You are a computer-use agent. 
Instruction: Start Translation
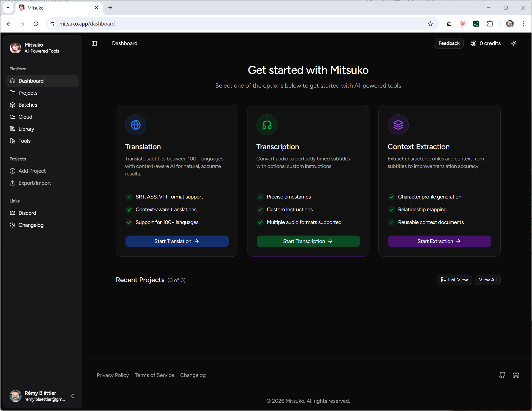tap(177, 241)
